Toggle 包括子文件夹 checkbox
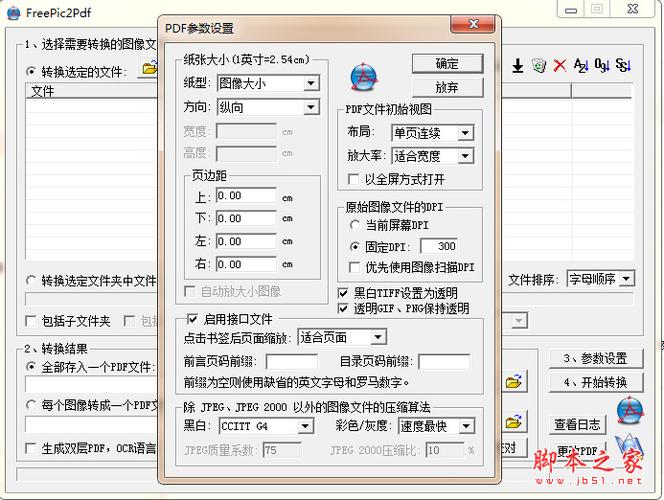 point(30,321)
